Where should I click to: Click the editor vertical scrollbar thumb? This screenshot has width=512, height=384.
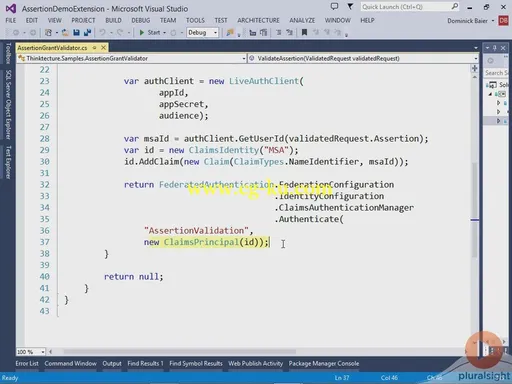click(475, 210)
